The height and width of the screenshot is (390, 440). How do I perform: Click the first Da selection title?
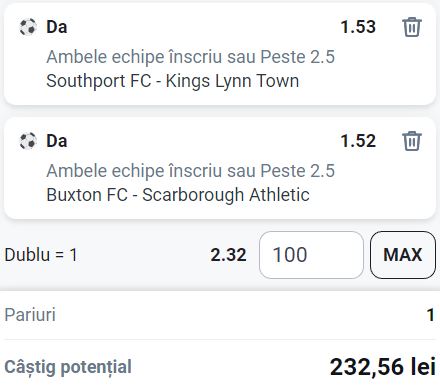pyautogui.click(x=57, y=27)
